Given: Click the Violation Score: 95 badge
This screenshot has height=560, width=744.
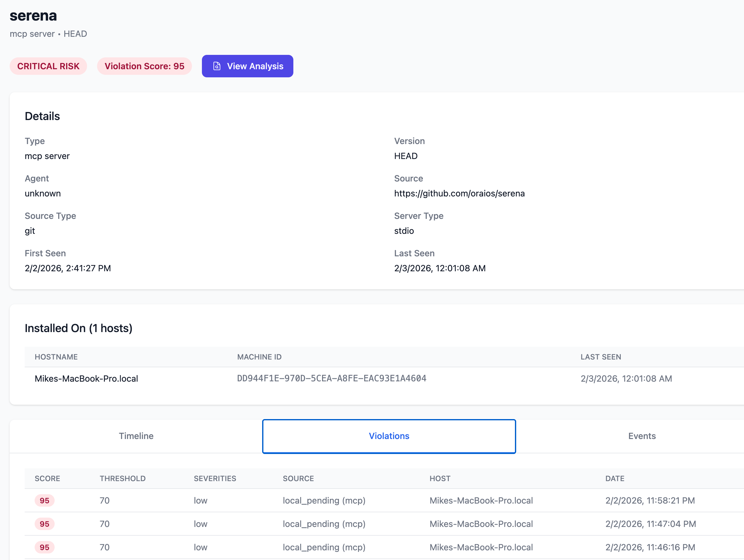Looking at the screenshot, I should pos(144,66).
